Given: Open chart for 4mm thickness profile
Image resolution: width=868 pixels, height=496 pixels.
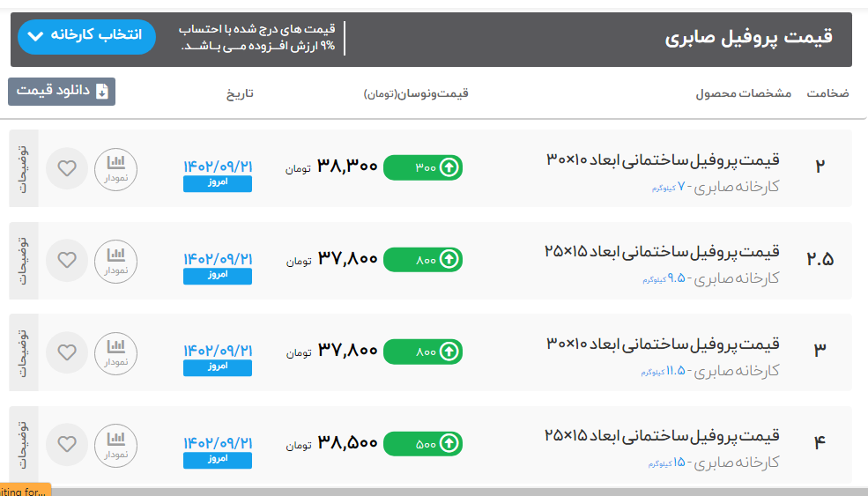Looking at the screenshot, I should pos(116,444).
